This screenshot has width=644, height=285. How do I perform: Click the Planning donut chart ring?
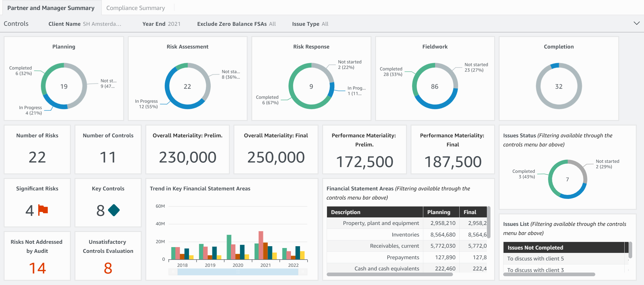pos(43,86)
